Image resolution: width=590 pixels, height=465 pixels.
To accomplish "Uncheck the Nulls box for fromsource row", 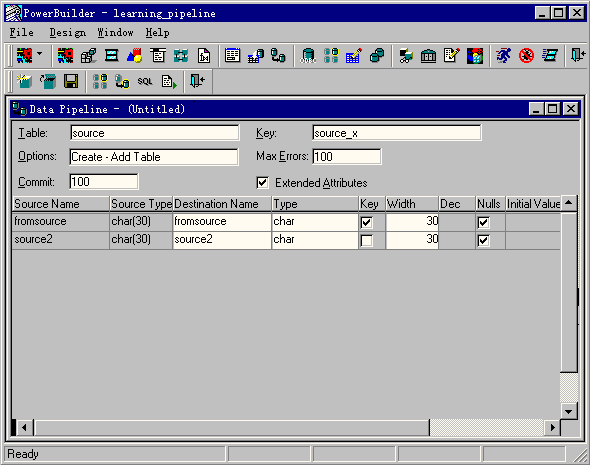I will pyautogui.click(x=483, y=222).
